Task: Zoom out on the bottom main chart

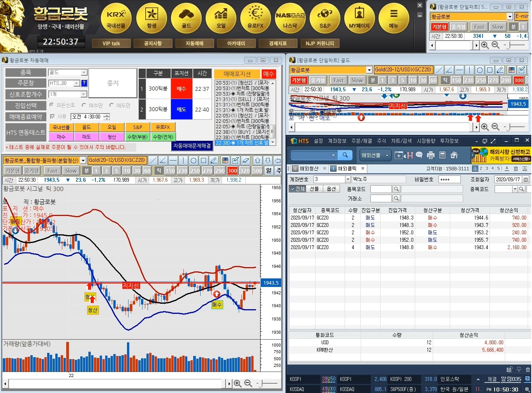Action: [x=248, y=384]
